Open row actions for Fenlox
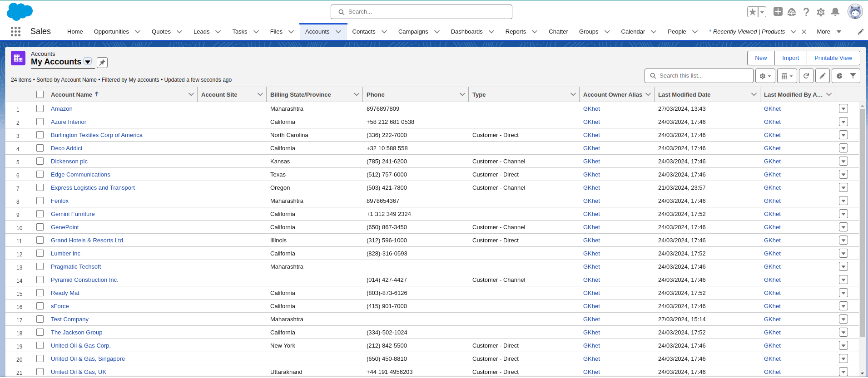This screenshot has height=378, width=868. pos(843,201)
